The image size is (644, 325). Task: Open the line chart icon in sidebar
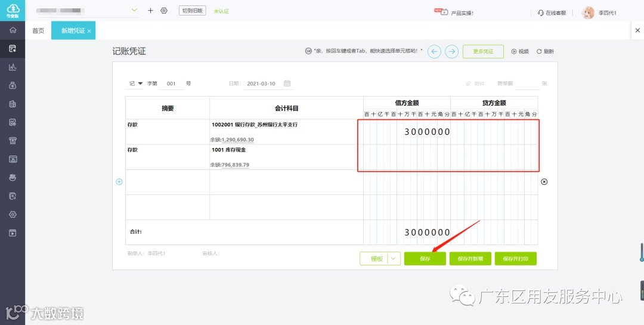(13, 67)
